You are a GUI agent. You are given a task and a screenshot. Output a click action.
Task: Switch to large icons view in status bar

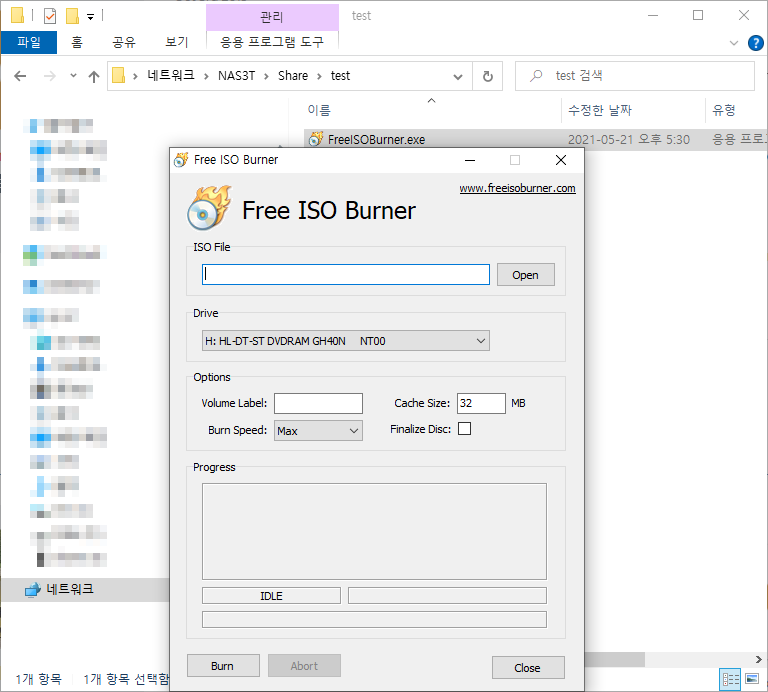click(x=752, y=679)
